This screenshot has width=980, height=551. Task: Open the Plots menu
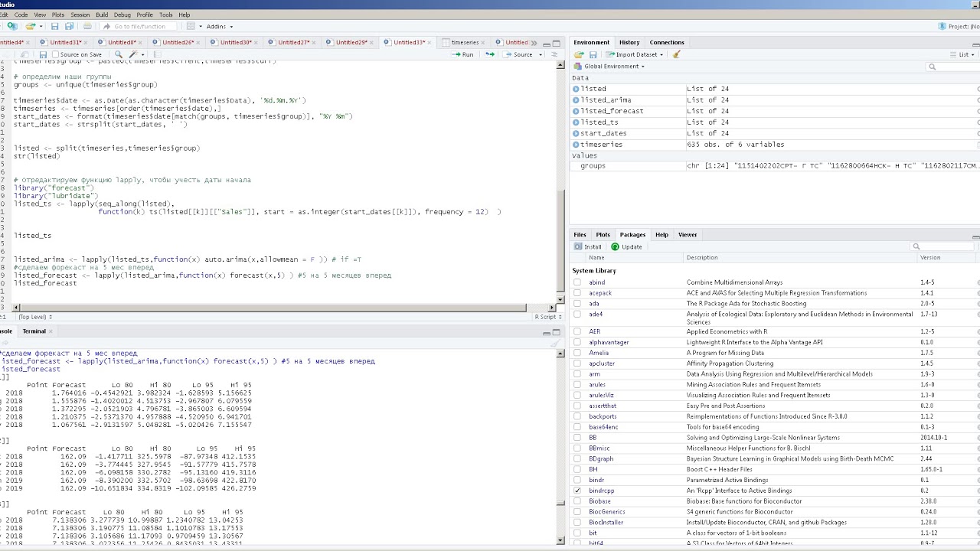(x=59, y=15)
